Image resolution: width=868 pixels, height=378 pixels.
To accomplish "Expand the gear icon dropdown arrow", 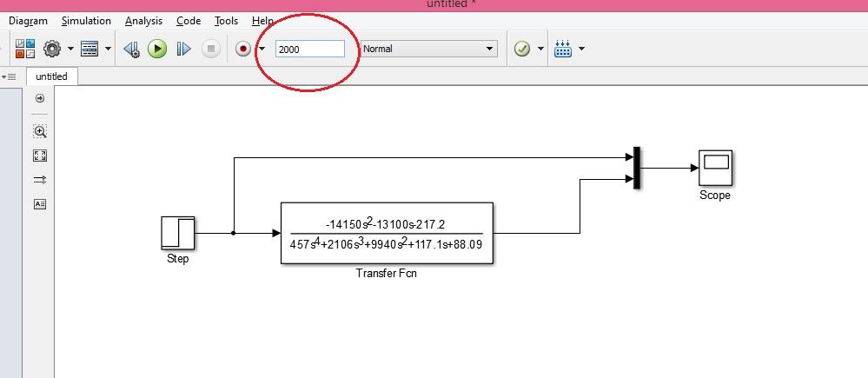I will 70,49.
